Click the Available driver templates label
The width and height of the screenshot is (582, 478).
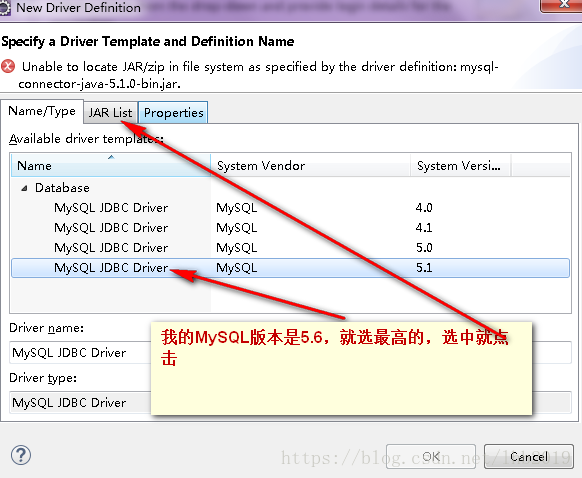[86, 139]
